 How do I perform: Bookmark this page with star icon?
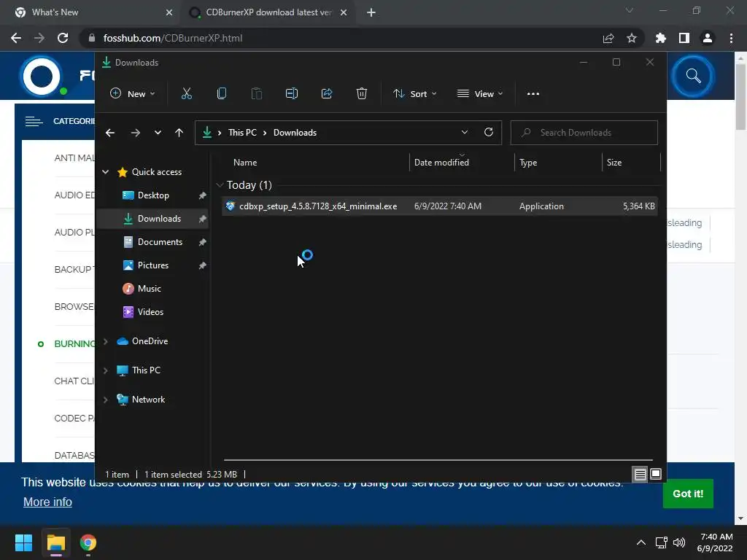632,38
